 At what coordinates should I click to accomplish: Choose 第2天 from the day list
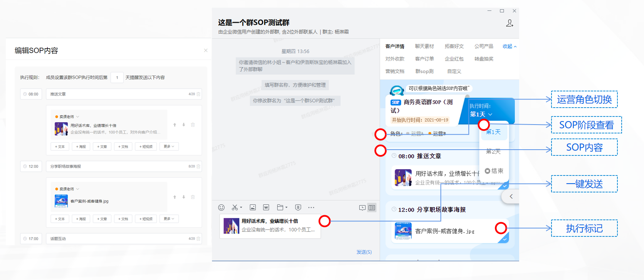pos(493,152)
